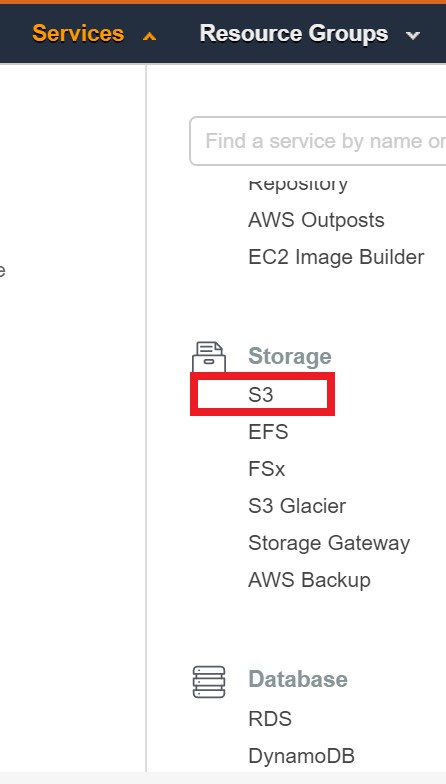Open the Resource Groups menu
The height and width of the screenshot is (784, 446).
[x=294, y=34]
